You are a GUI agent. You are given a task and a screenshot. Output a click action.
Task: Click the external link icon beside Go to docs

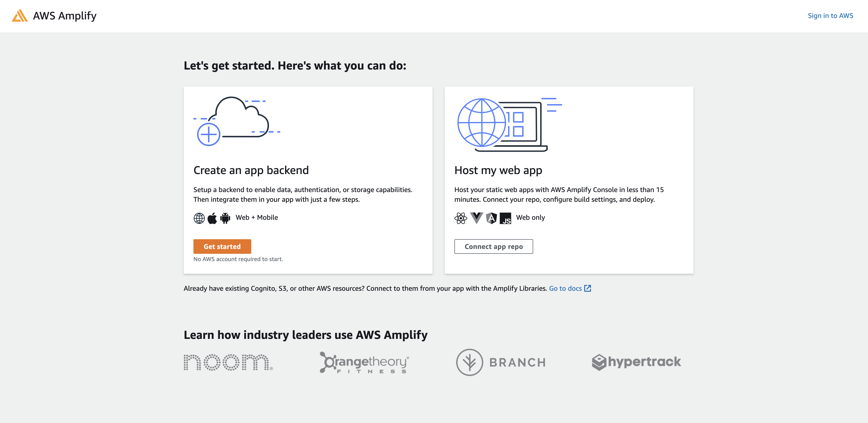click(x=588, y=288)
